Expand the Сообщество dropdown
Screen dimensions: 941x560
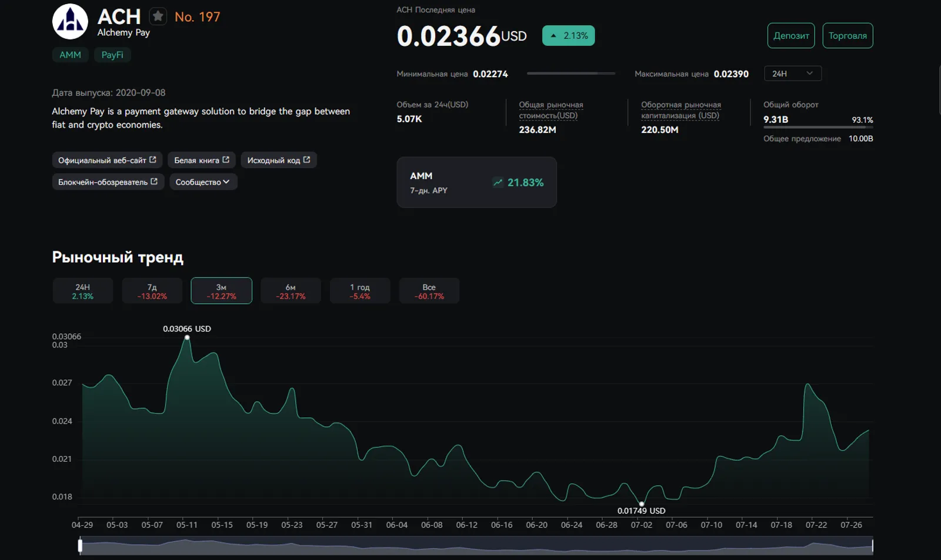coord(203,182)
